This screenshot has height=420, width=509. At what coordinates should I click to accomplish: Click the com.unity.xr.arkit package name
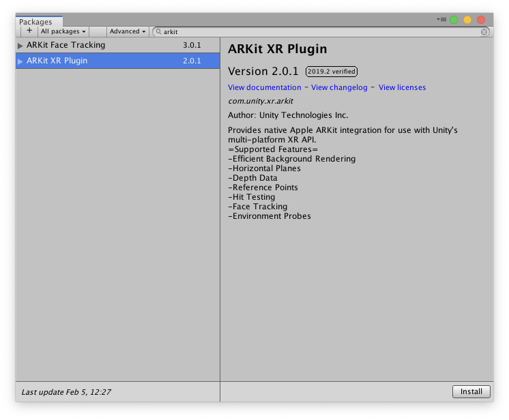click(261, 101)
